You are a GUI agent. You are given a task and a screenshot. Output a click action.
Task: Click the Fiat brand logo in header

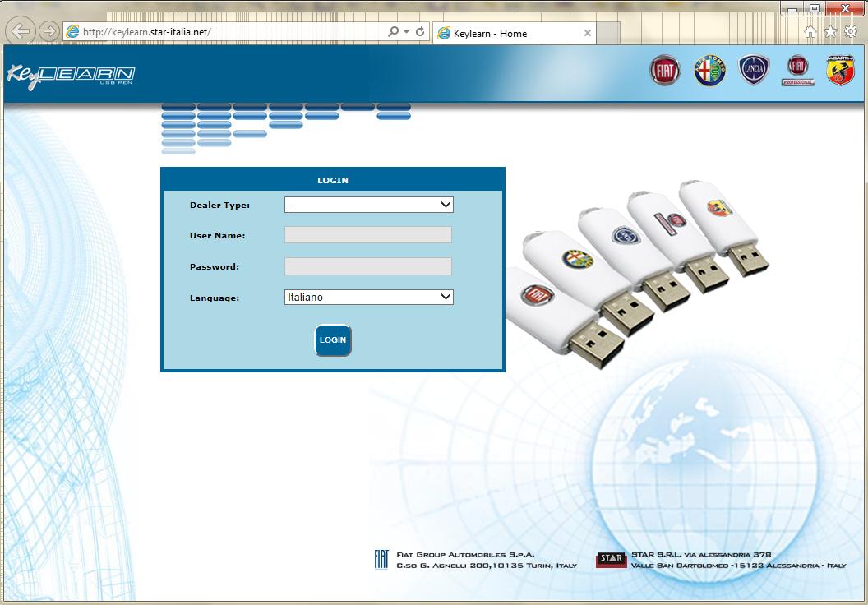(x=664, y=71)
